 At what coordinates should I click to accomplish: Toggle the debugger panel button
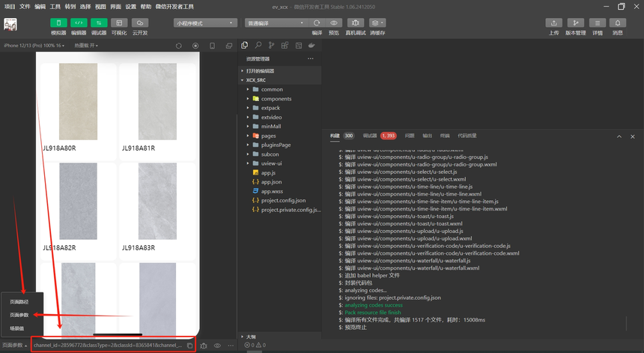pyautogui.click(x=99, y=23)
